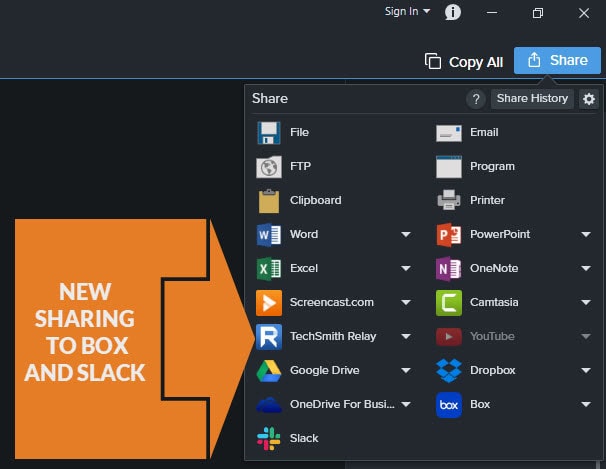Select the TechSmith Relay icon
606x469 pixels.
pyautogui.click(x=269, y=337)
